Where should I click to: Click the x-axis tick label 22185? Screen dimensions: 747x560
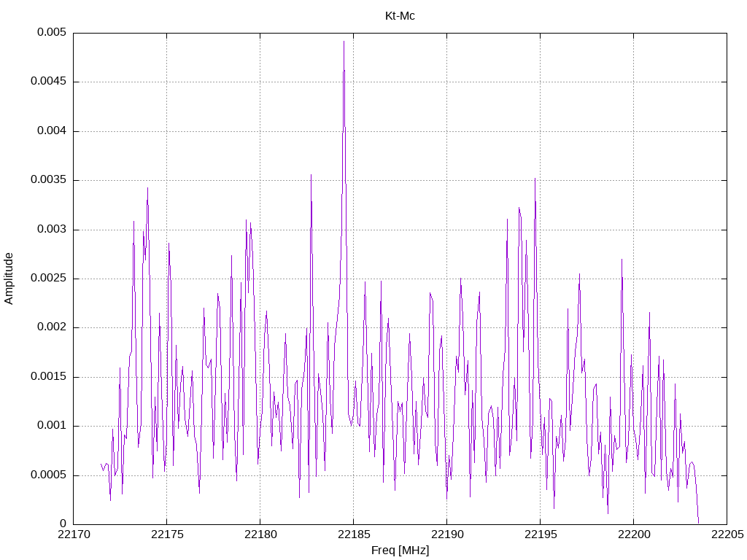(353, 534)
